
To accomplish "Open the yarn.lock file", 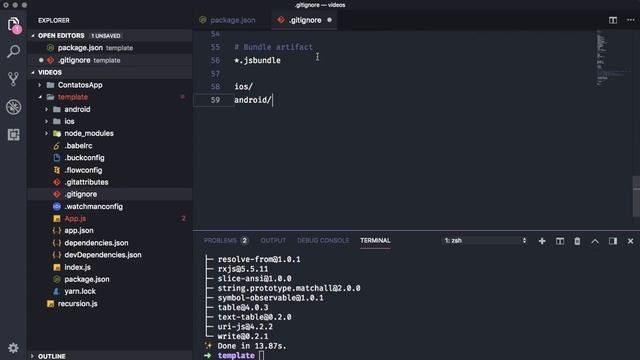I will pos(109,291).
